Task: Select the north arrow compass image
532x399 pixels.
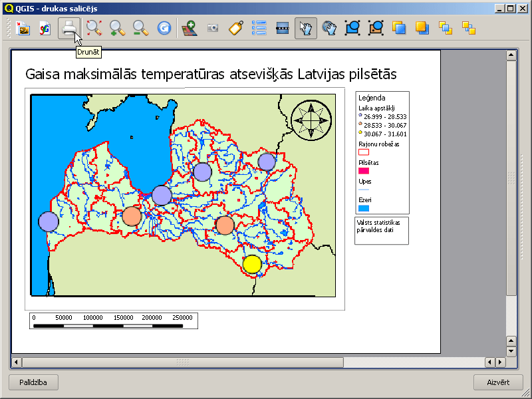Action: 311,120
